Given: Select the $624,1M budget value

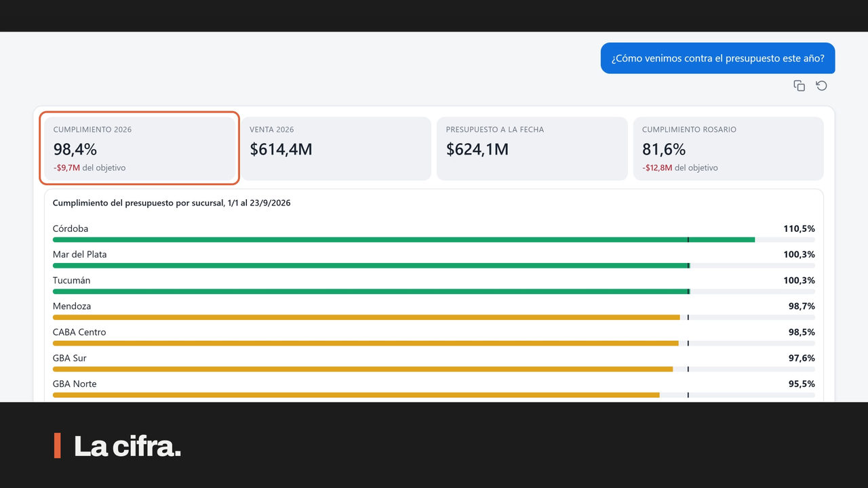Looking at the screenshot, I should pyautogui.click(x=477, y=149).
